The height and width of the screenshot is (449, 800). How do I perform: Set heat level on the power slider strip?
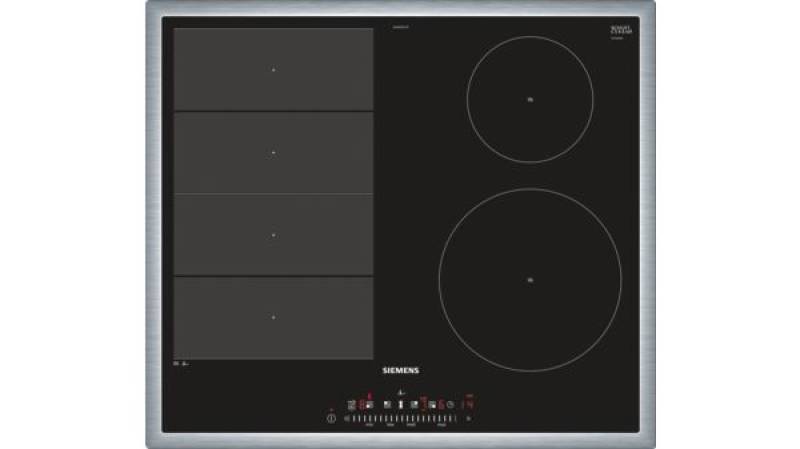pyautogui.click(x=403, y=418)
